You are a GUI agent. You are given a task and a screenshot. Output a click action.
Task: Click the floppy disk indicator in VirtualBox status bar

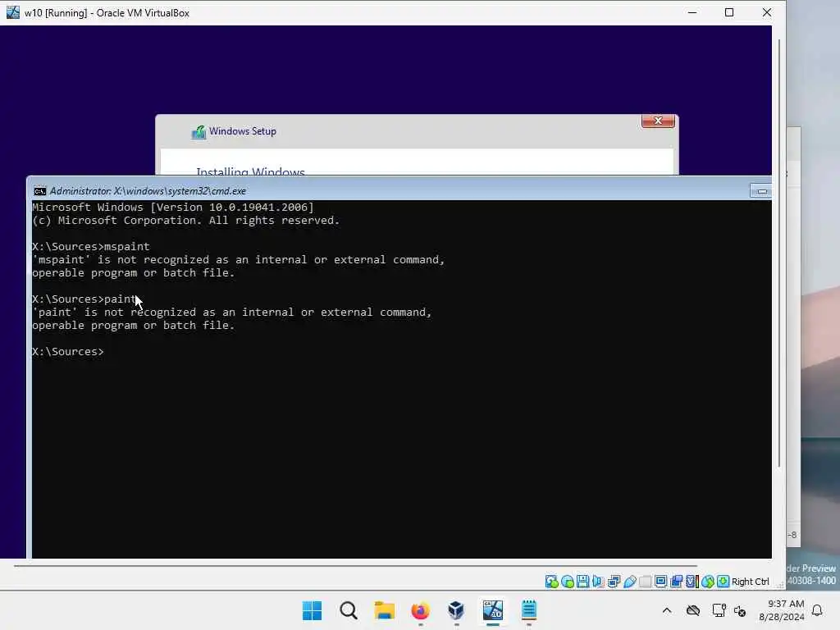pos(583,582)
